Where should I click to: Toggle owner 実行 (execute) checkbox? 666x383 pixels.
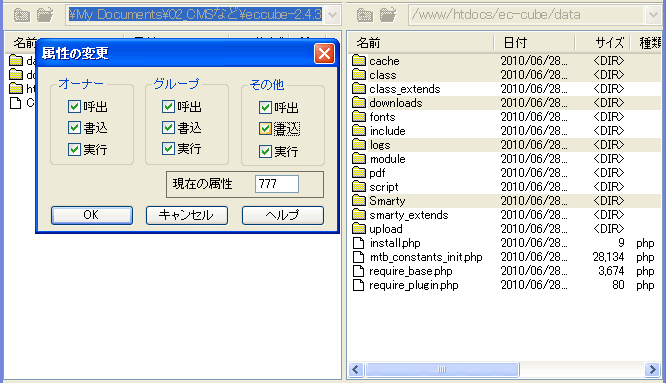(x=74, y=149)
